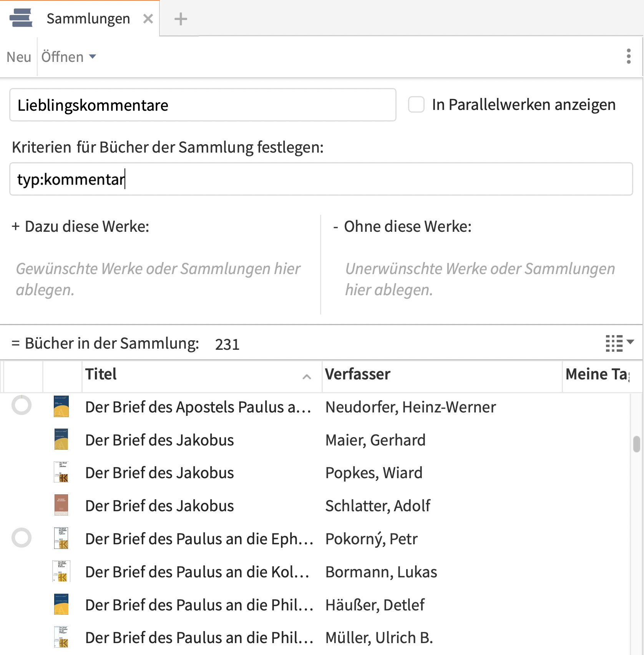Click cover thumbnail of Müller, Ulrich B. book
The height and width of the screenshot is (655, 644).
[x=61, y=637]
